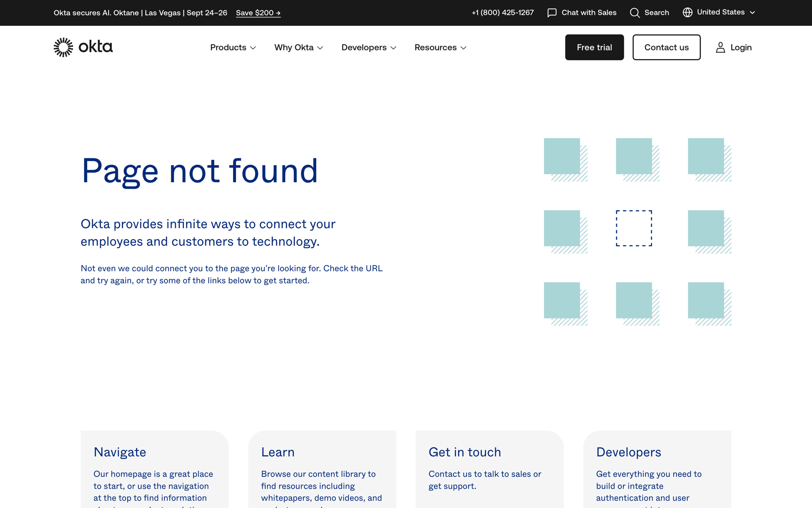Click the Learn card heading
The width and height of the screenshot is (812, 508).
tap(278, 452)
